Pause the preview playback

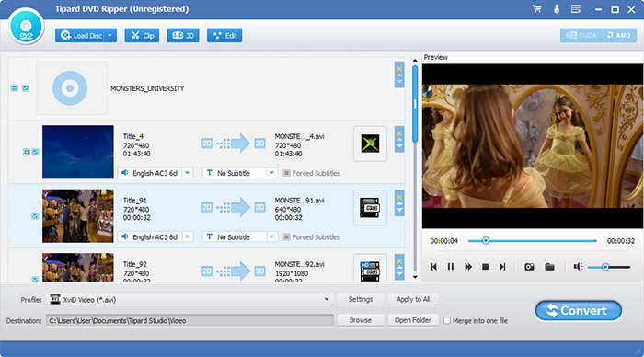click(x=451, y=267)
